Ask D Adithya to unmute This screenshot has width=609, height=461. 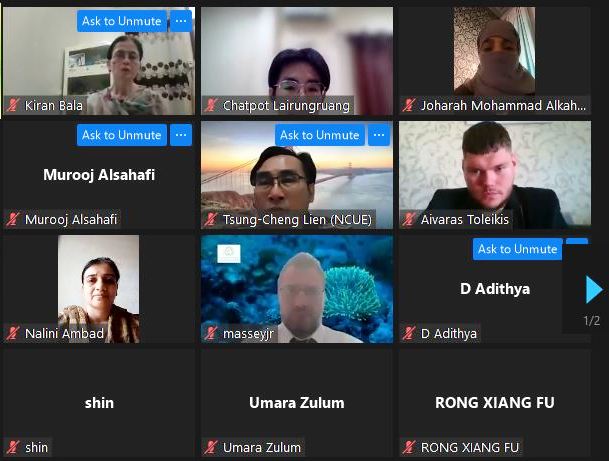(517, 249)
